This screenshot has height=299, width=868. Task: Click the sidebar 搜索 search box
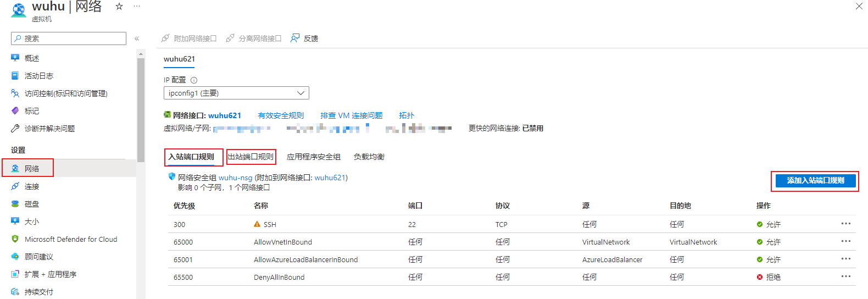[69, 38]
